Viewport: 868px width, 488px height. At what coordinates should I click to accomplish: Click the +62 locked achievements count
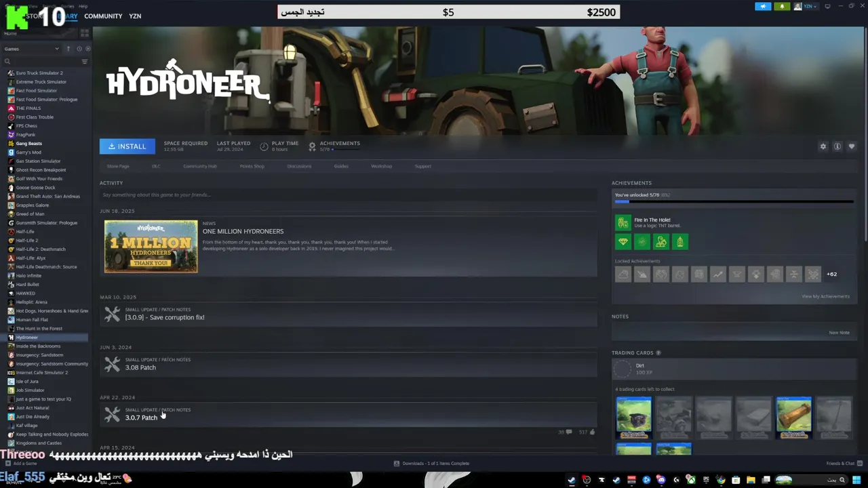pyautogui.click(x=831, y=274)
